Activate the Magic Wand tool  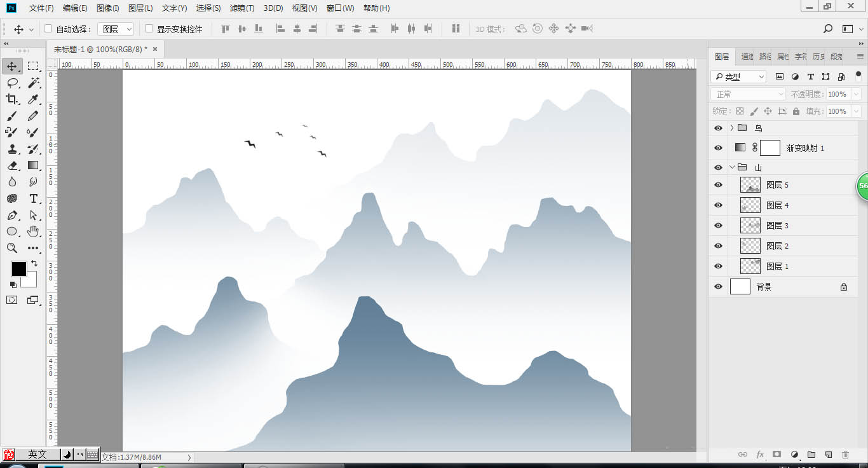[x=33, y=83]
